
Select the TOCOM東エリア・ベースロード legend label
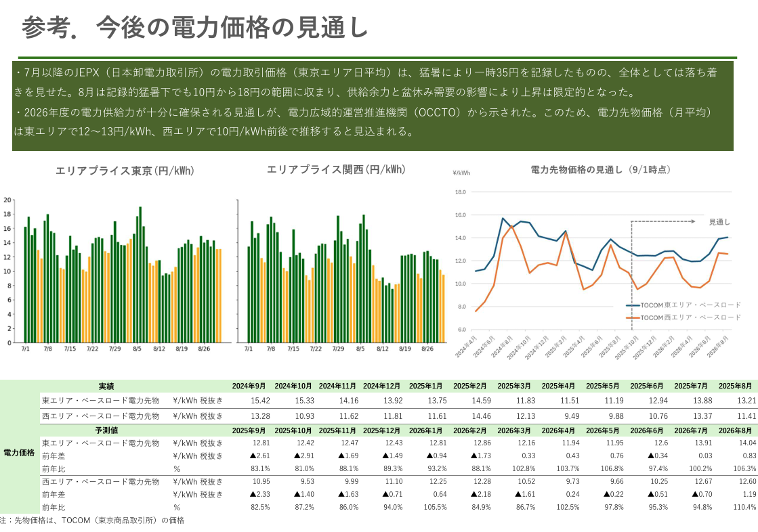(x=690, y=305)
